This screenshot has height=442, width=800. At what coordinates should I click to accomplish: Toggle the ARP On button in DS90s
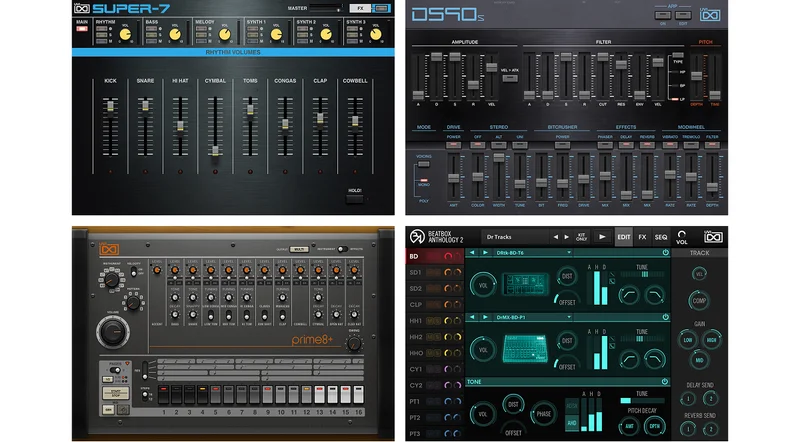point(663,15)
